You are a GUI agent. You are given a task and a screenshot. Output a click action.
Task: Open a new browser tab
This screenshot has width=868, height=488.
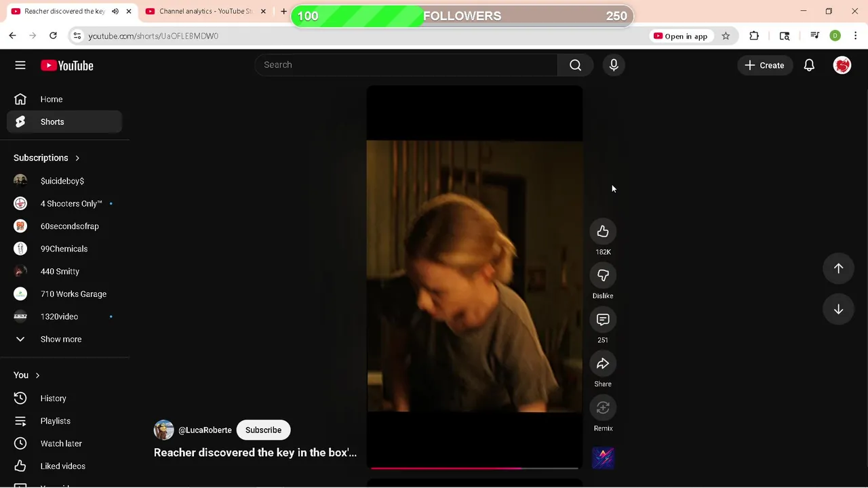[x=283, y=12]
